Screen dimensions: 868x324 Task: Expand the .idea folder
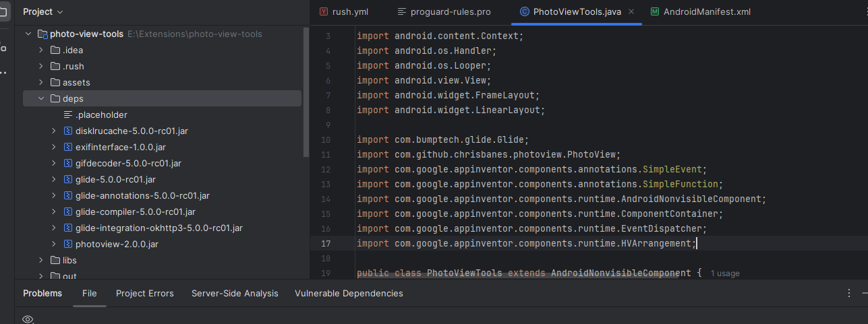pos(41,50)
